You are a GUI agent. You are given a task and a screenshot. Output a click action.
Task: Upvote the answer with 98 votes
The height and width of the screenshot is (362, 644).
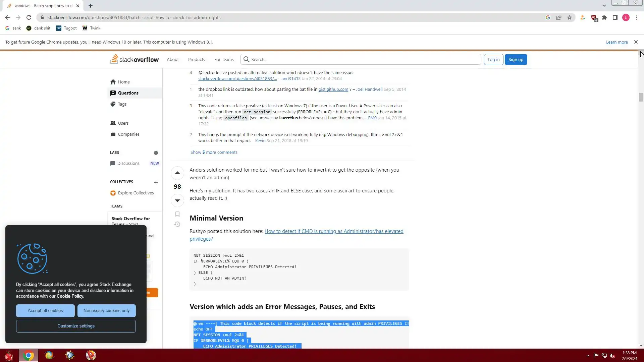click(x=177, y=173)
